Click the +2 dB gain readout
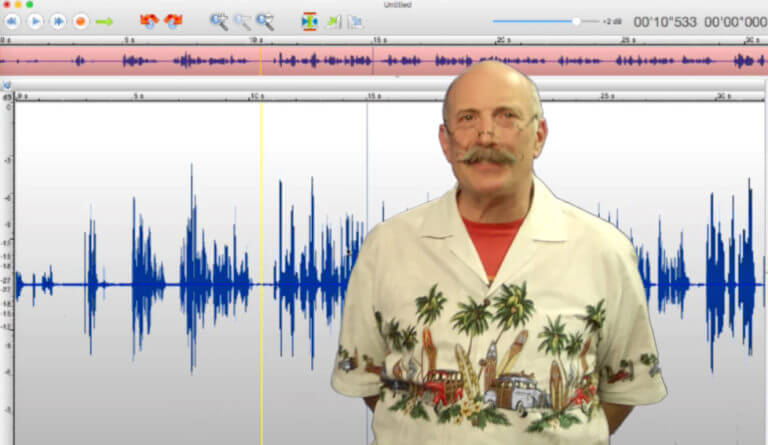 coord(612,22)
